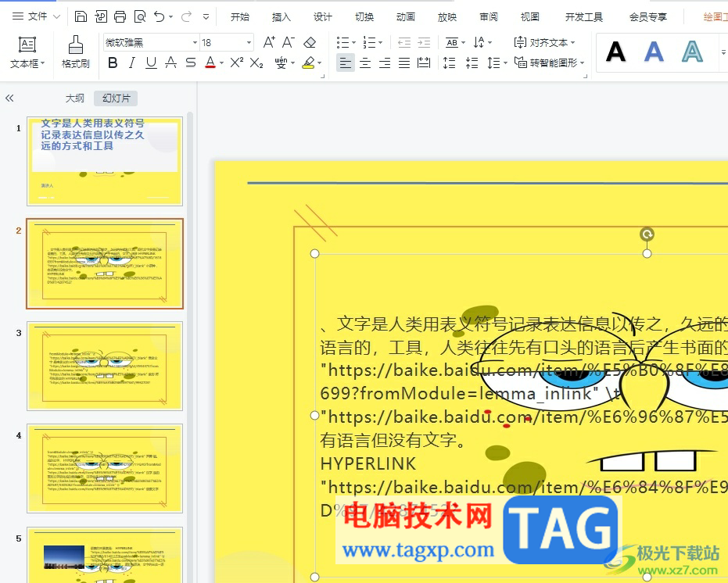728x583 pixels.
Task: Clear formatting with the eraser icon
Action: pos(310,43)
